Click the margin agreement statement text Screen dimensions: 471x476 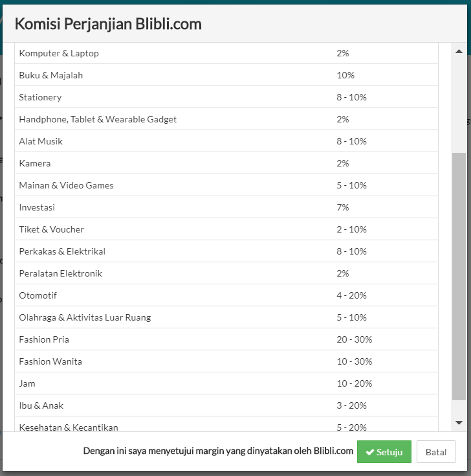218,451
